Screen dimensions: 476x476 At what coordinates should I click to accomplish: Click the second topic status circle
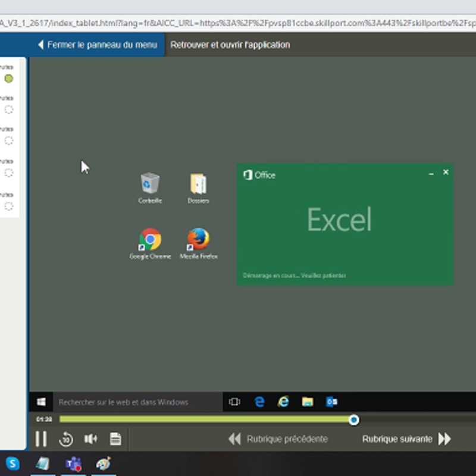(x=9, y=109)
